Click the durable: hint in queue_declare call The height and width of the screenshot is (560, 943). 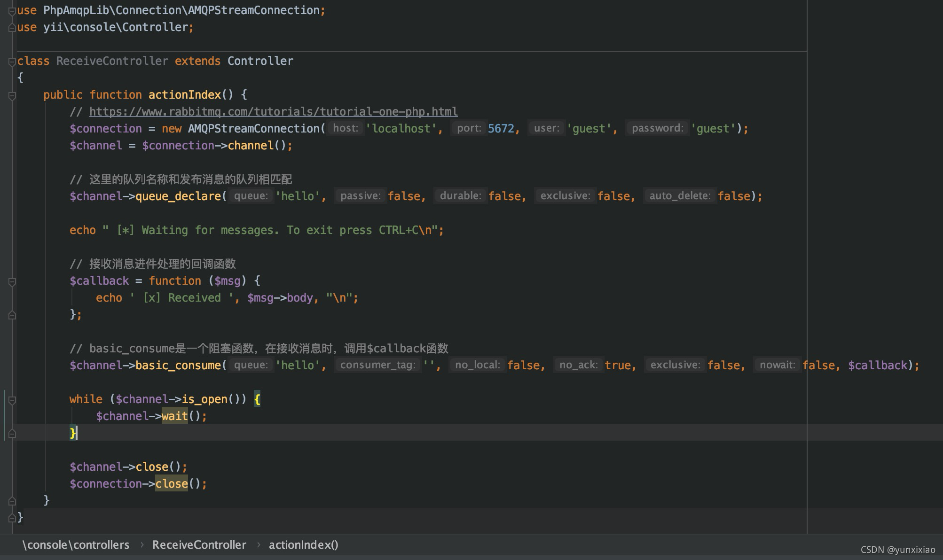click(x=460, y=196)
